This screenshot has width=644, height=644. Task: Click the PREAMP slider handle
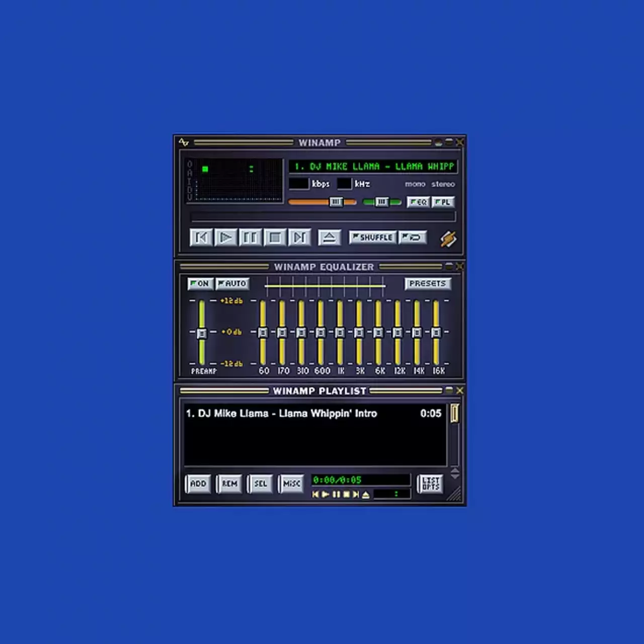(x=201, y=333)
